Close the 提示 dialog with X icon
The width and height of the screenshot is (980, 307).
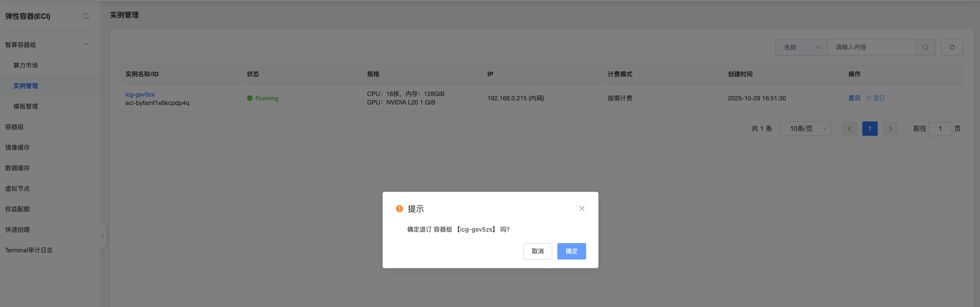[582, 209]
